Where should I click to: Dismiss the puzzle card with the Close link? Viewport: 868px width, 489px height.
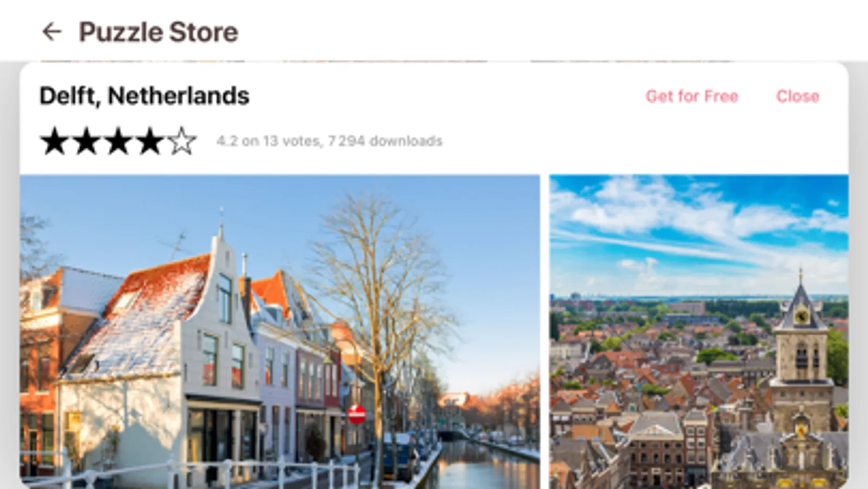[x=797, y=96]
